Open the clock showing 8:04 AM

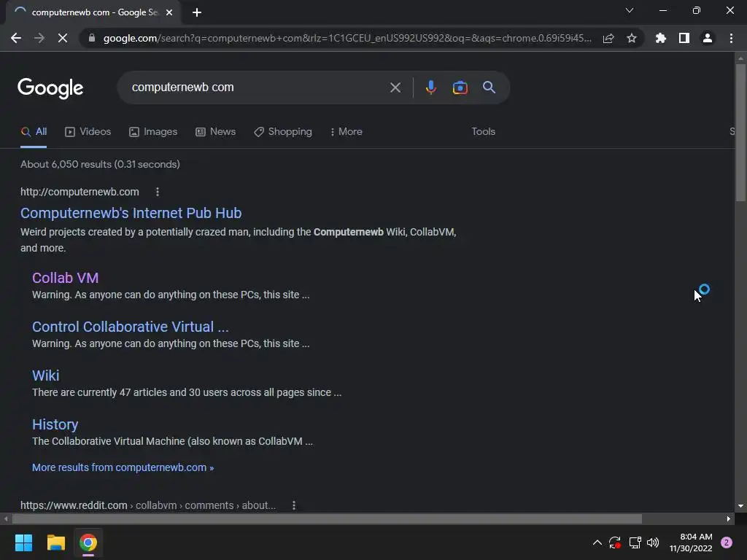point(691,542)
